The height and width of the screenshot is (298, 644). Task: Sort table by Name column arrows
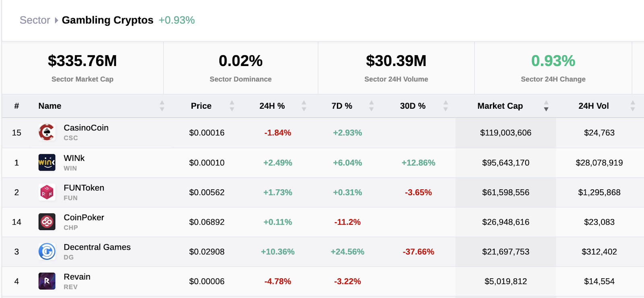[x=162, y=106]
